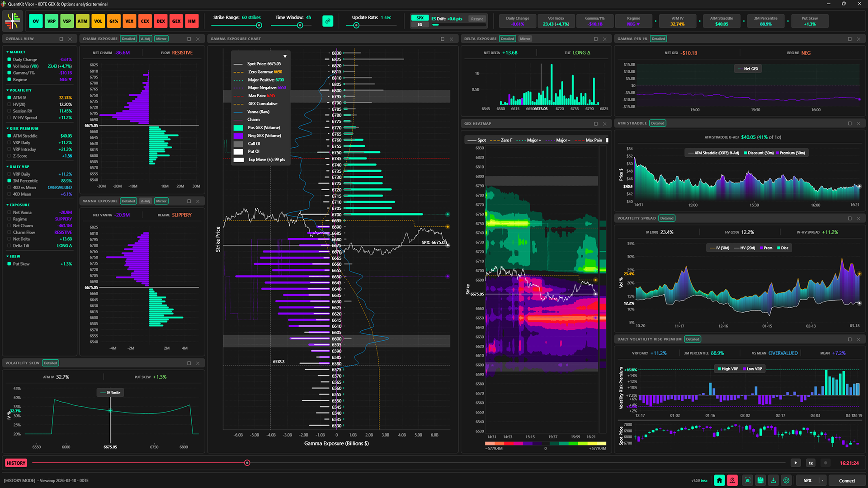This screenshot has height=488, width=868.
Task: Toggle the ATM Straddle checkbox
Action: click(x=9, y=136)
